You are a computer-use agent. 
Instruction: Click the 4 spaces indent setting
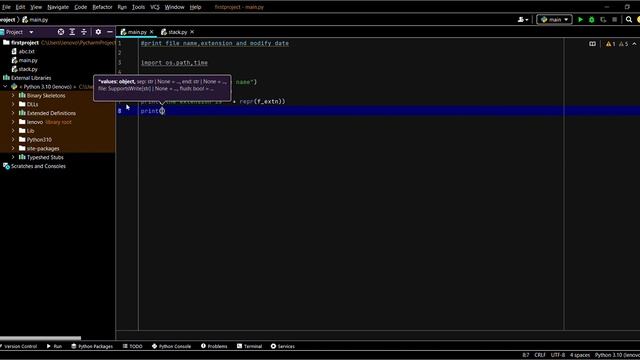[x=580, y=355]
